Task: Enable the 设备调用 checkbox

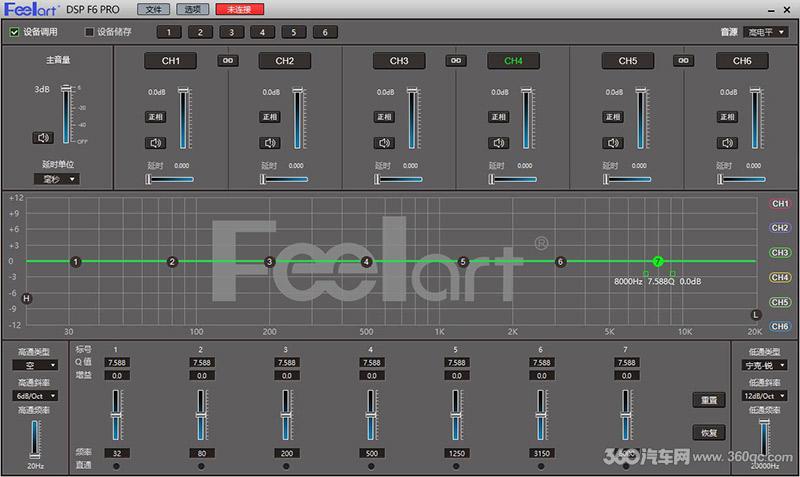Action: click(14, 32)
